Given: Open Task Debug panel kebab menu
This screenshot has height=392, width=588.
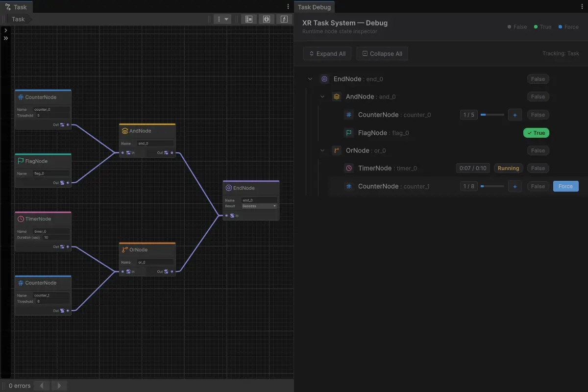Looking at the screenshot, I should (x=582, y=6).
